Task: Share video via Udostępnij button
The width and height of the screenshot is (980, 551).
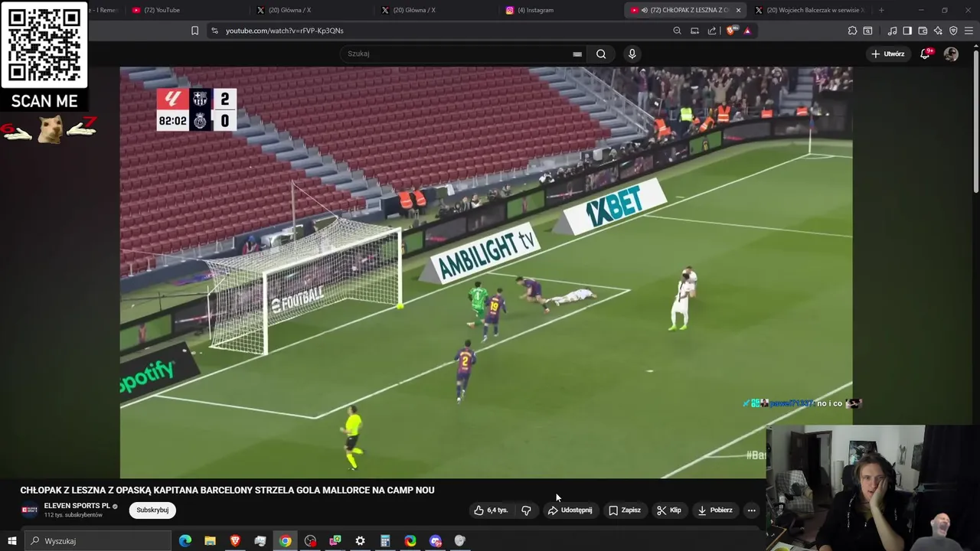Action: pyautogui.click(x=570, y=510)
